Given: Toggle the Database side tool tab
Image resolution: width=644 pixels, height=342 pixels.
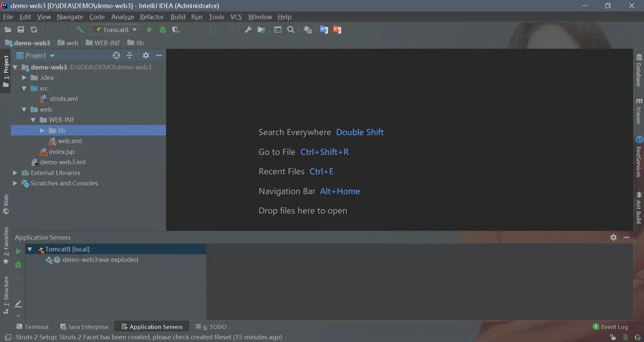Looking at the screenshot, I should (x=639, y=70).
